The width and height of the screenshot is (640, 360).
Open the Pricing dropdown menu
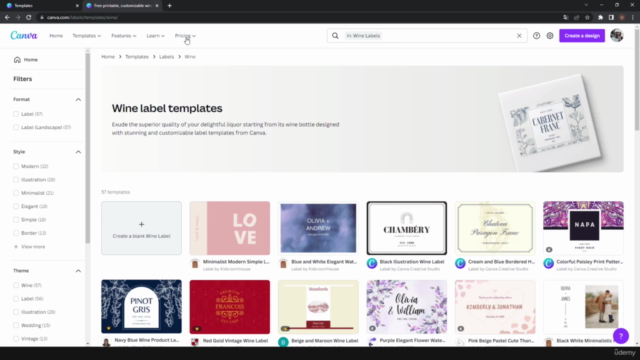(185, 36)
